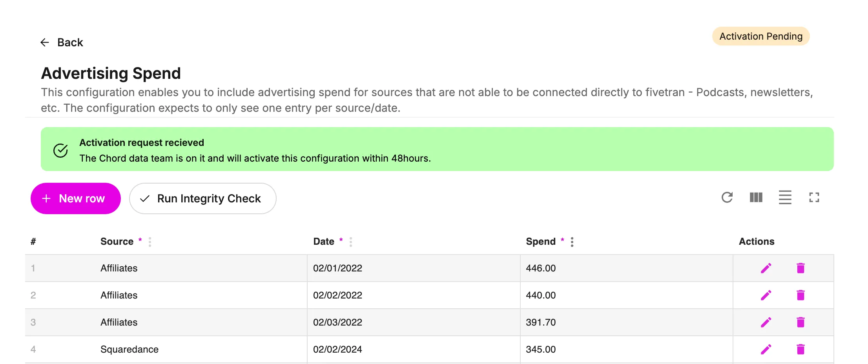Click the Activation Pending status badge

[x=761, y=36]
